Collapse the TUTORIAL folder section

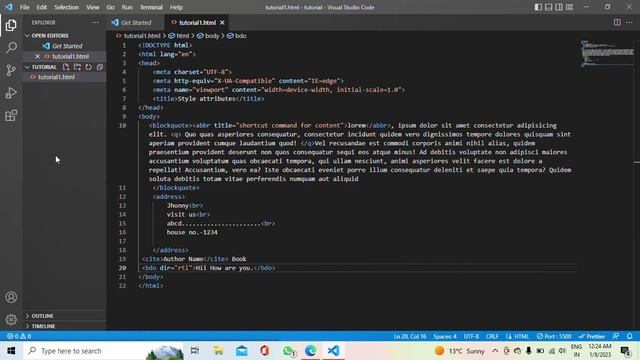point(41,67)
